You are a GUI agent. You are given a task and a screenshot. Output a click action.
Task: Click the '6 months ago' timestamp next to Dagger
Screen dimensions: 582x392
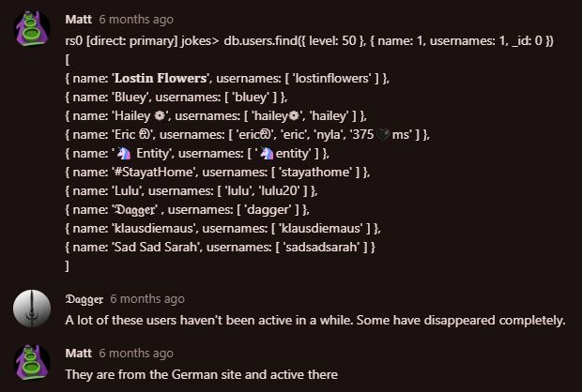pyautogui.click(x=147, y=299)
